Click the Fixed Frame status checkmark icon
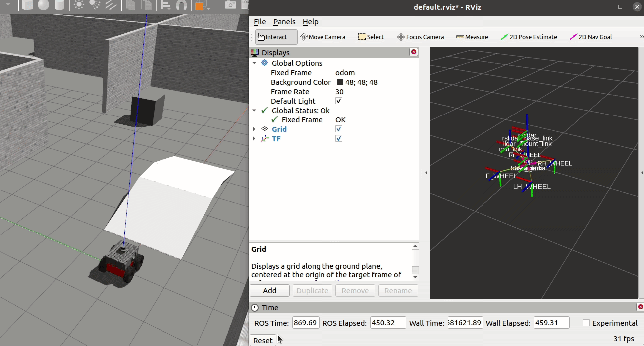The width and height of the screenshot is (644, 346). (274, 120)
